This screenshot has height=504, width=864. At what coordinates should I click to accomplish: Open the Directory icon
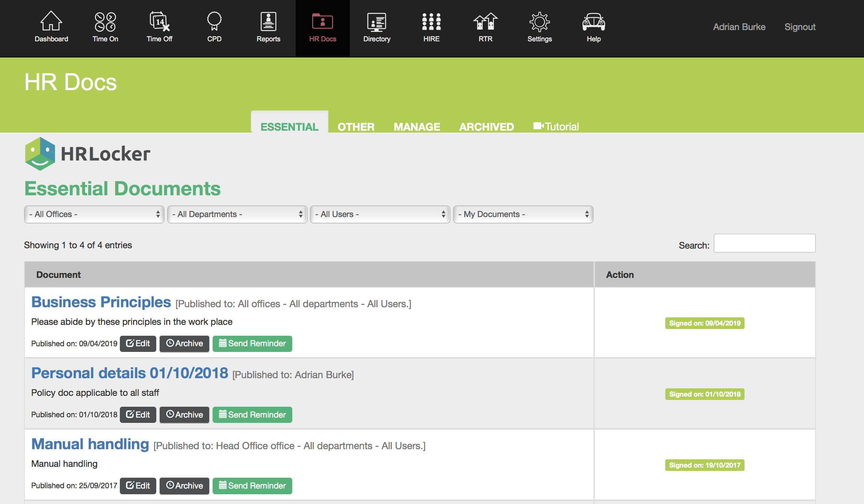(x=377, y=22)
